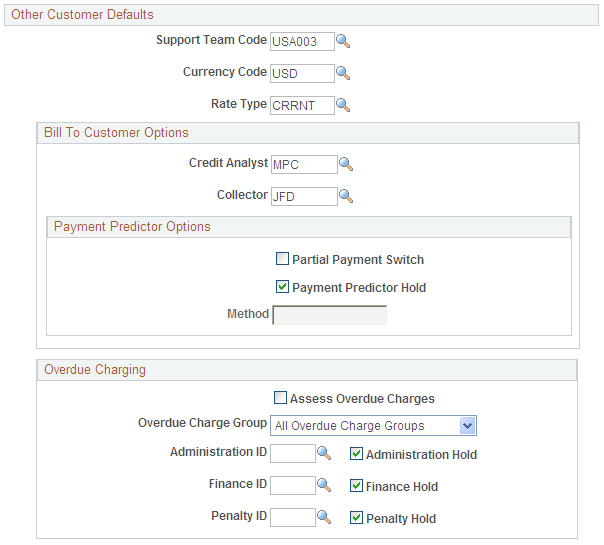Uncheck the Administration Hold checkbox

[356, 454]
